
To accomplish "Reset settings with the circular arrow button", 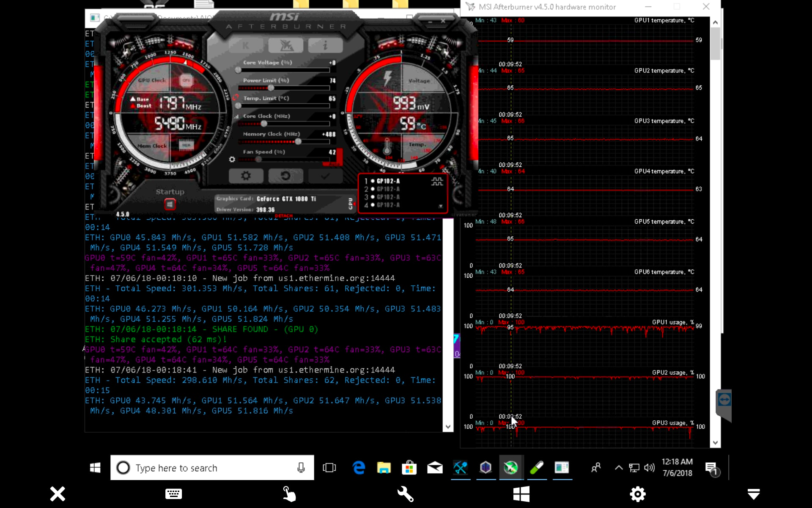I will tap(285, 176).
